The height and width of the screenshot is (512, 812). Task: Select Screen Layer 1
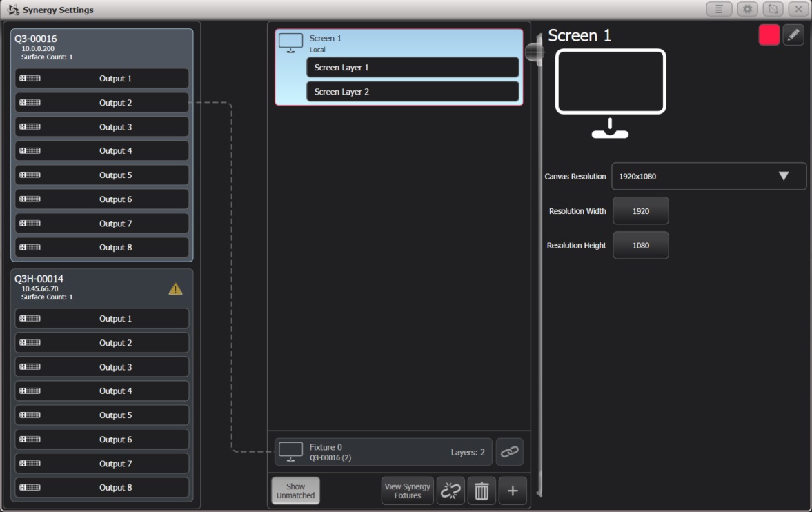(x=412, y=67)
